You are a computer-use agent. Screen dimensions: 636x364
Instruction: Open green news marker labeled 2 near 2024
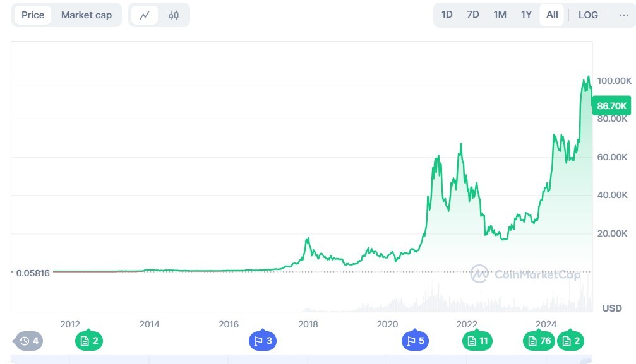pos(571,341)
